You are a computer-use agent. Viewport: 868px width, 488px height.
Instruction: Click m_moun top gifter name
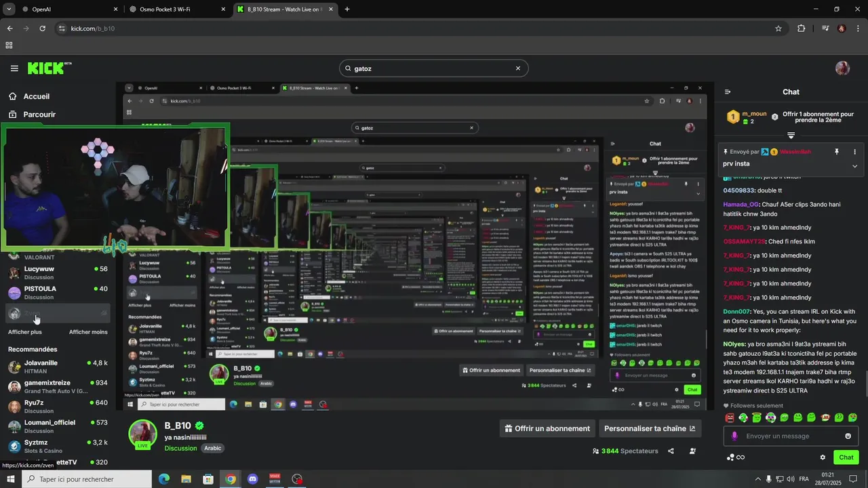(754, 114)
